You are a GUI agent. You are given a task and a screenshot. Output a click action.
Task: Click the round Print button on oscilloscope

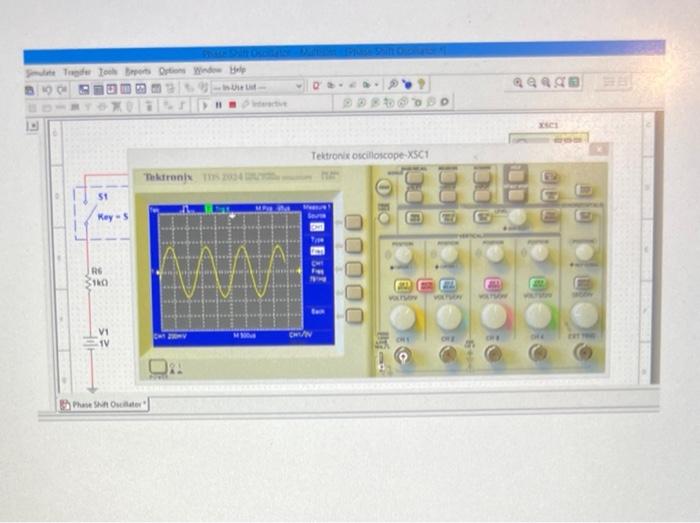tap(383, 187)
